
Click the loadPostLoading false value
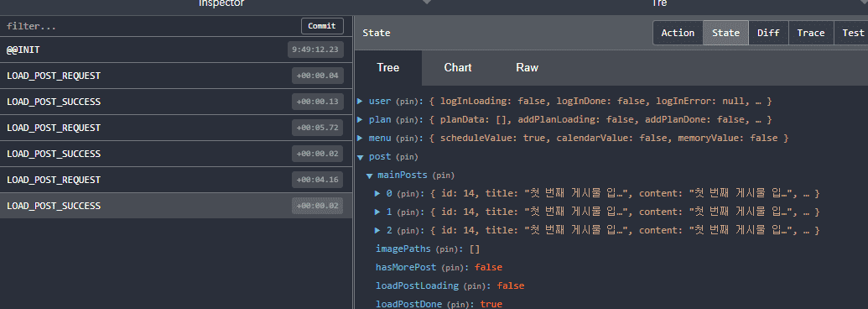[511, 285]
